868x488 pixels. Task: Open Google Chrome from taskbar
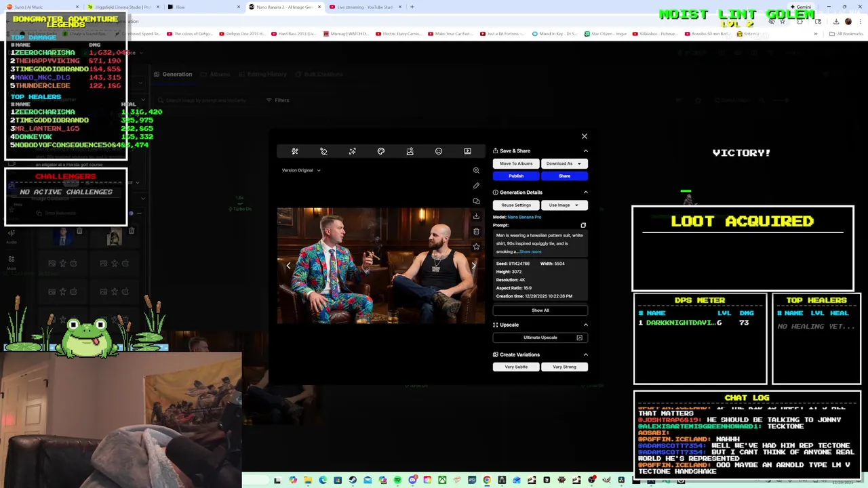coord(487,481)
